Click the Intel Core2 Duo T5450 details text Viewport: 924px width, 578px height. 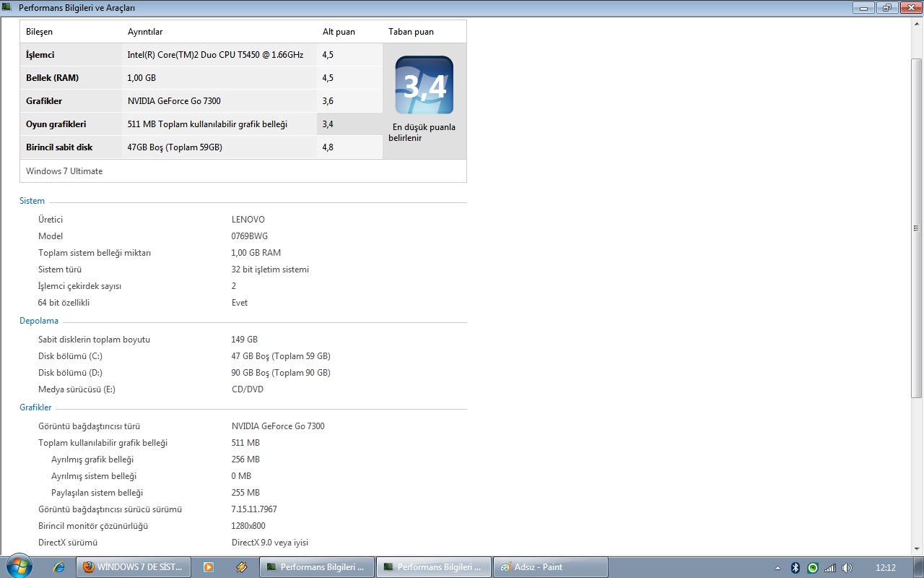[215, 55]
